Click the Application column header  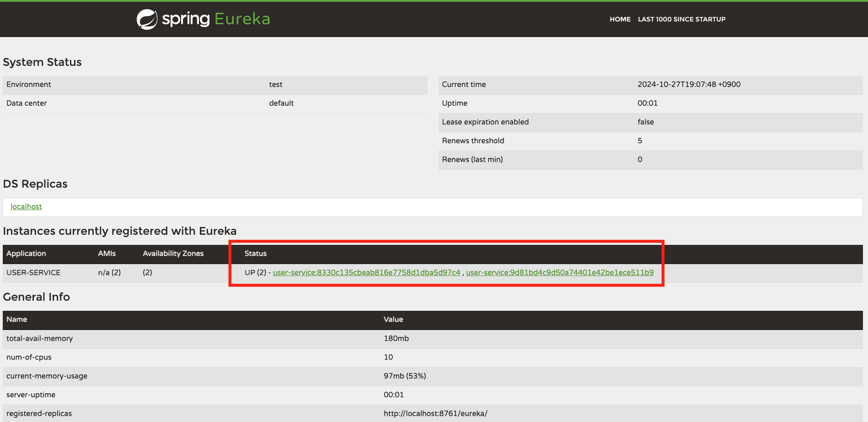click(26, 254)
